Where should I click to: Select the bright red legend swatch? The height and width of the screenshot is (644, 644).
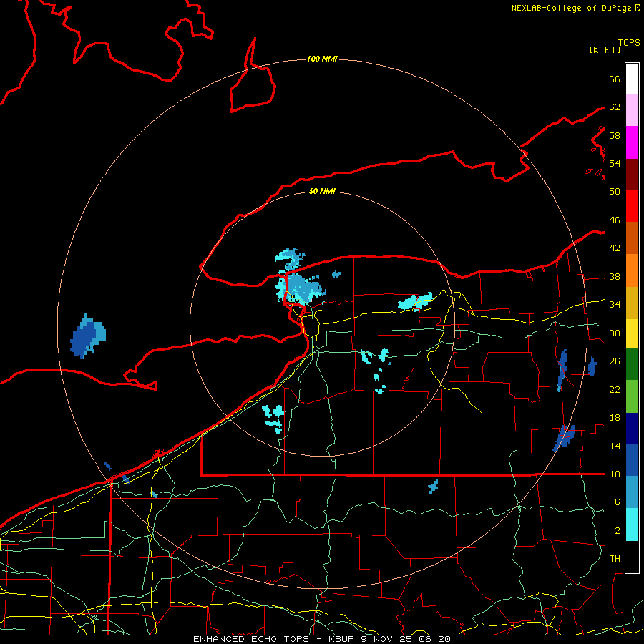(632, 206)
